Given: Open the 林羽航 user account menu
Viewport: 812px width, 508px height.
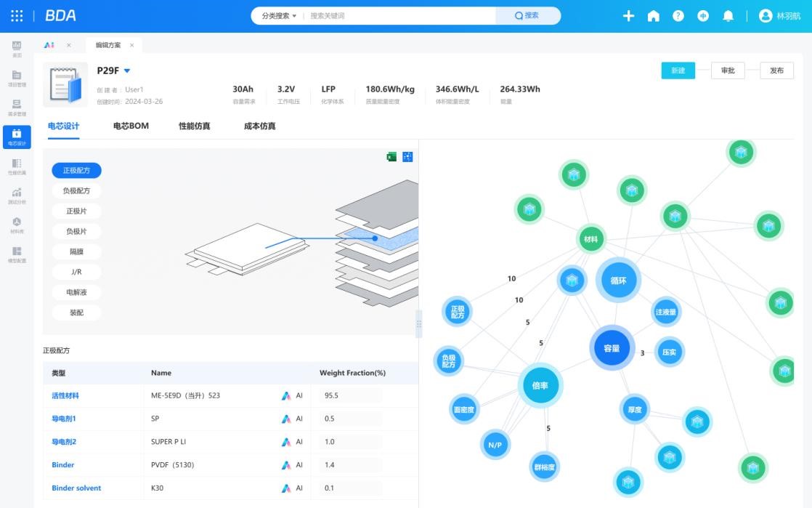Looking at the screenshot, I should click(776, 16).
